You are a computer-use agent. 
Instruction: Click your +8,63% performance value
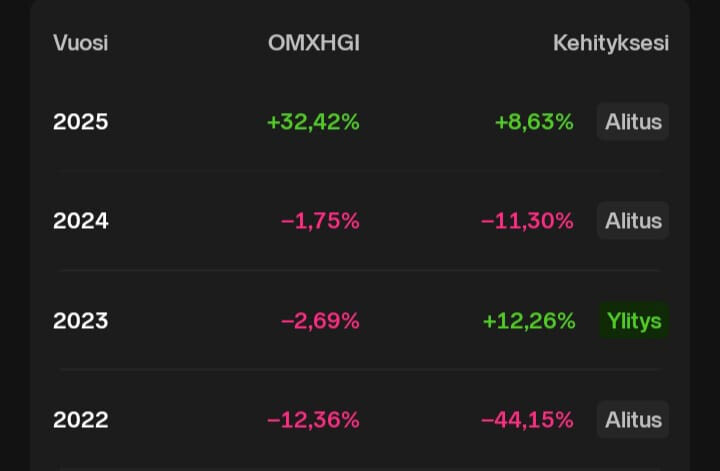[534, 122]
